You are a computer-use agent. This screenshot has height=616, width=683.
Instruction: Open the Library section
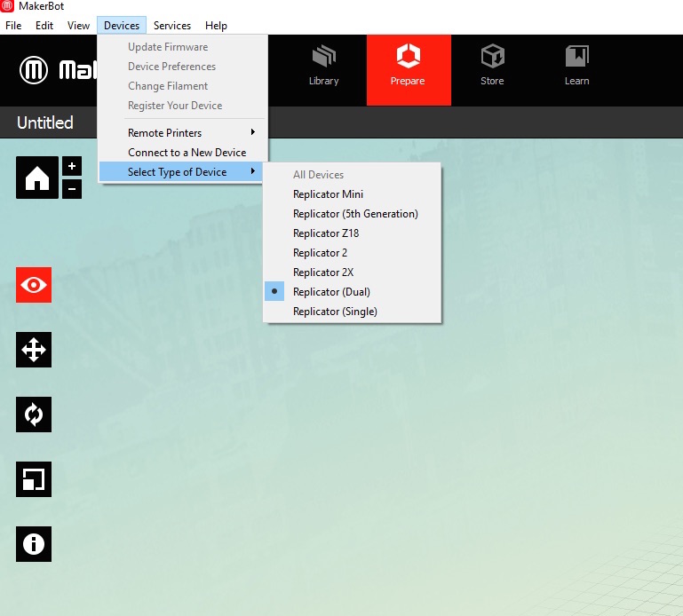point(323,70)
